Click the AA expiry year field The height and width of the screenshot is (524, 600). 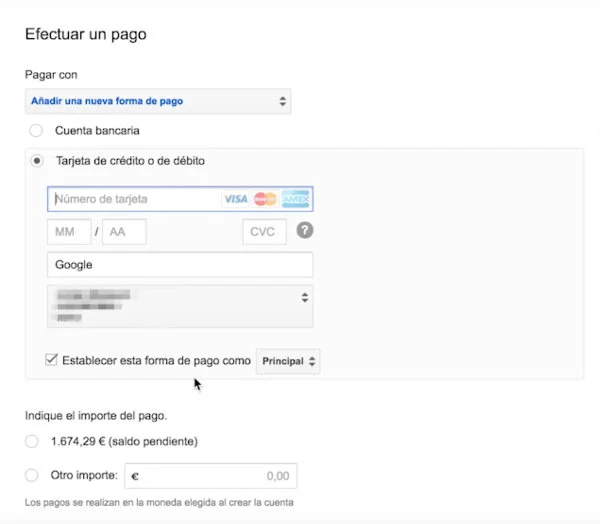pos(124,232)
